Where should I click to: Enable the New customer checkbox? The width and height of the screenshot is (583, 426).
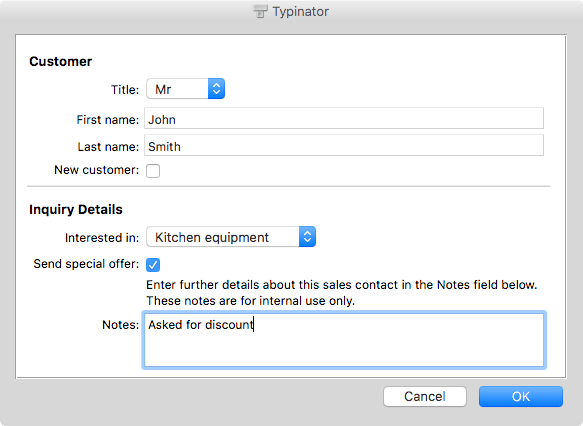(153, 171)
